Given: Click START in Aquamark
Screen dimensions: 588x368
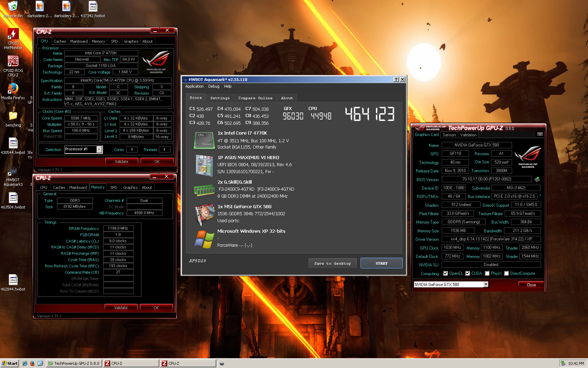Looking at the screenshot, I should tap(381, 263).
